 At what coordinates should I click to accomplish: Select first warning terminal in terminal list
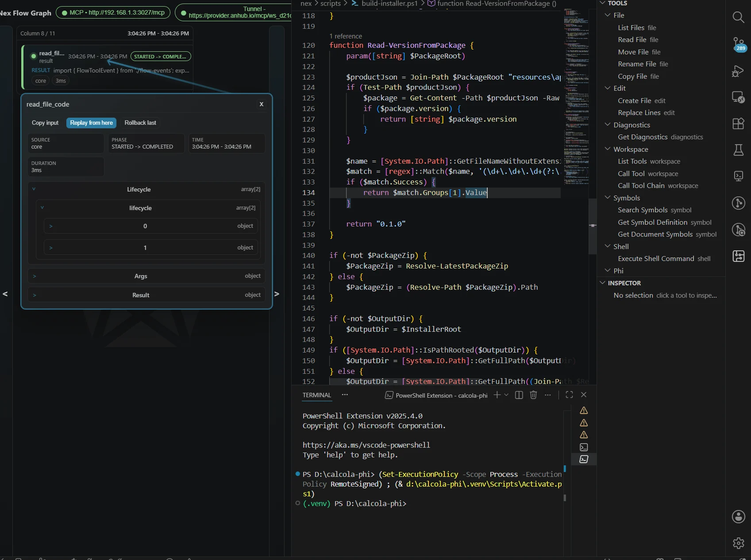[x=584, y=410]
